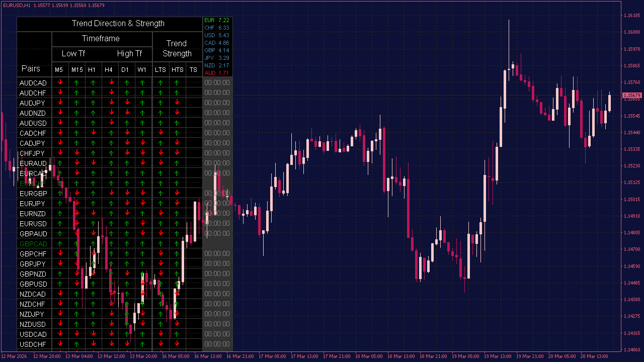
Task: Click the D1 up arrow for GBPUSD
Action: [125, 284]
